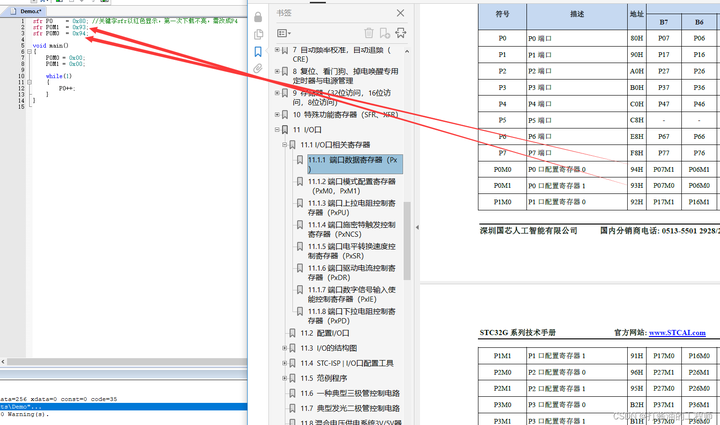Click editor horizontal scrollbar left arrow

[x=3, y=362]
